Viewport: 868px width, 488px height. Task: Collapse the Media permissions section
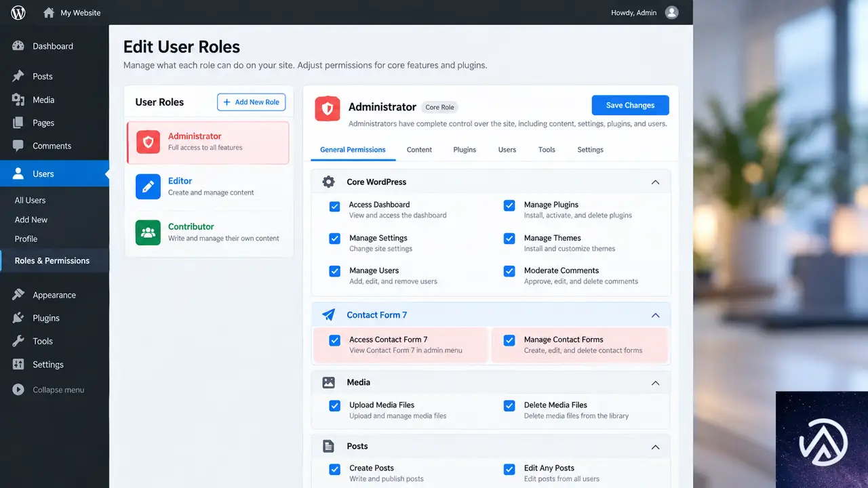pyautogui.click(x=655, y=382)
